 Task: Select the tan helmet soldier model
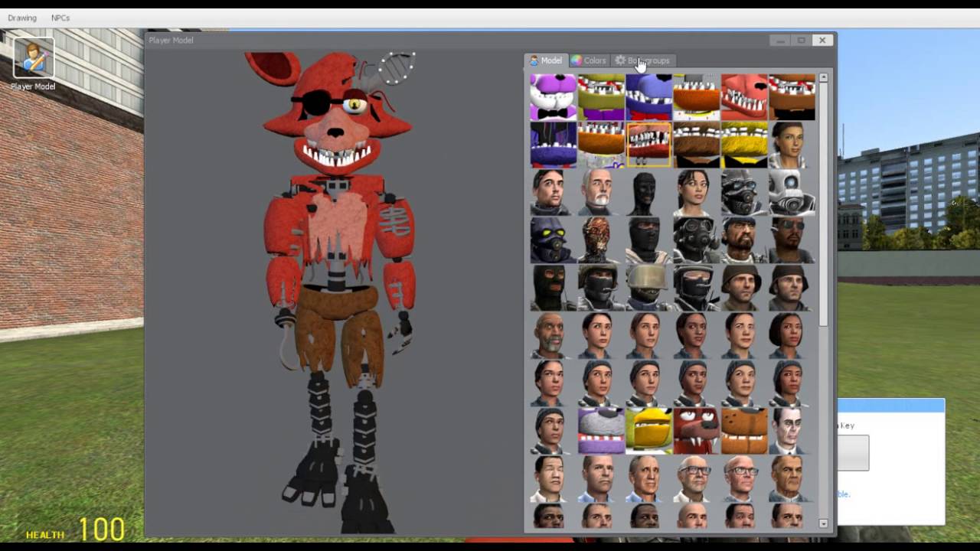(648, 287)
